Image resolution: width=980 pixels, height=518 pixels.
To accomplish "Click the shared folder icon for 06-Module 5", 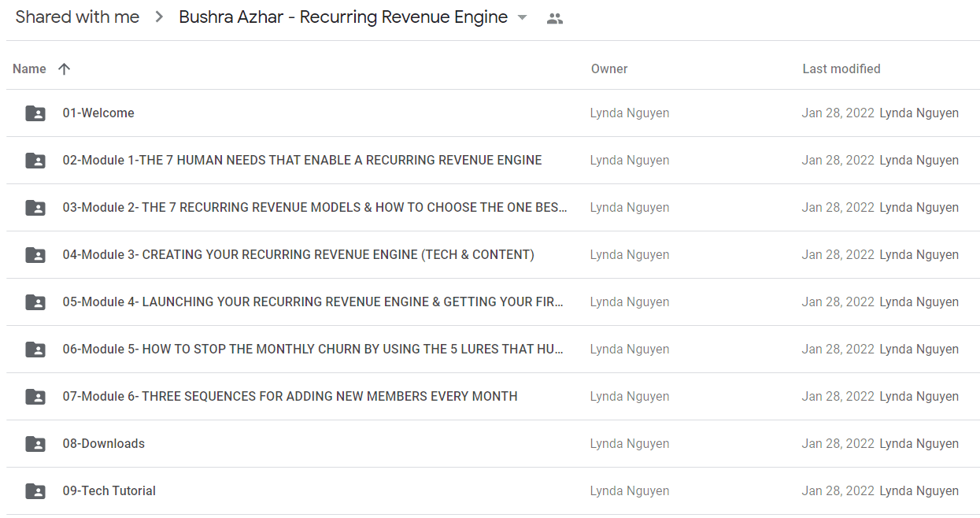I will pyautogui.click(x=35, y=350).
